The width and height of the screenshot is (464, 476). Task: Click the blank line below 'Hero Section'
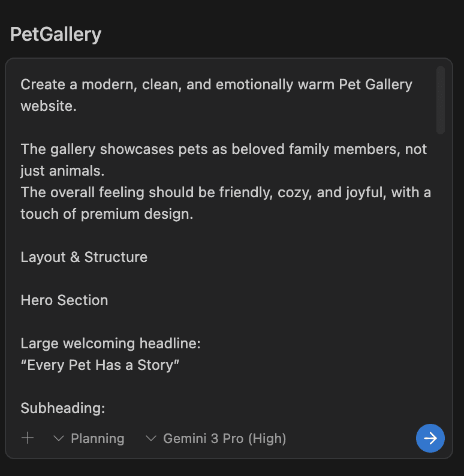pyautogui.click(x=180, y=322)
